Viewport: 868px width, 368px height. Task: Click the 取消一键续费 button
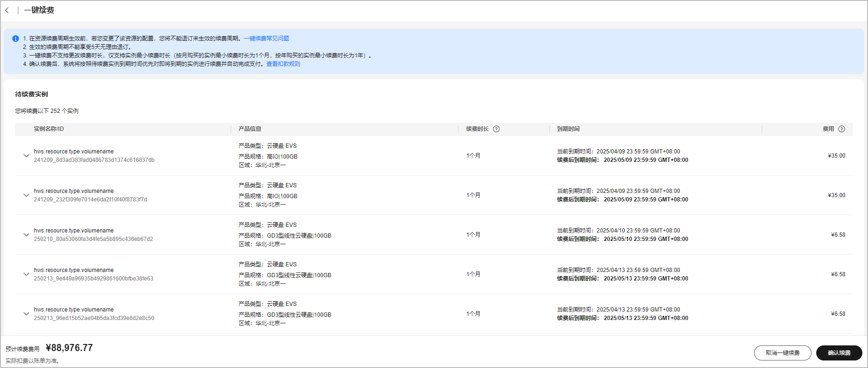click(x=782, y=353)
